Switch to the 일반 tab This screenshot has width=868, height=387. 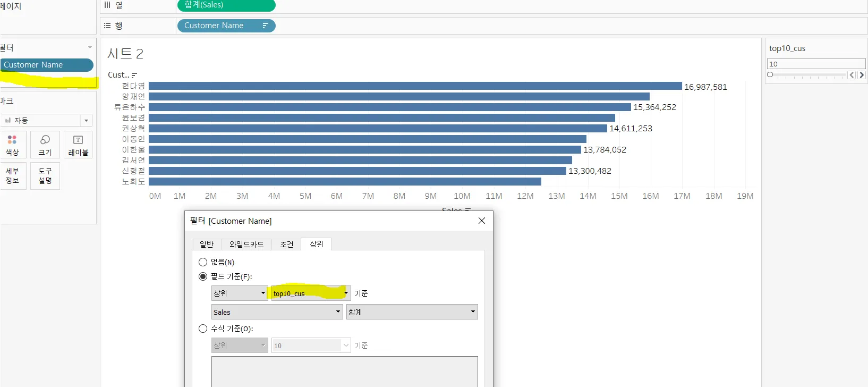(207, 244)
